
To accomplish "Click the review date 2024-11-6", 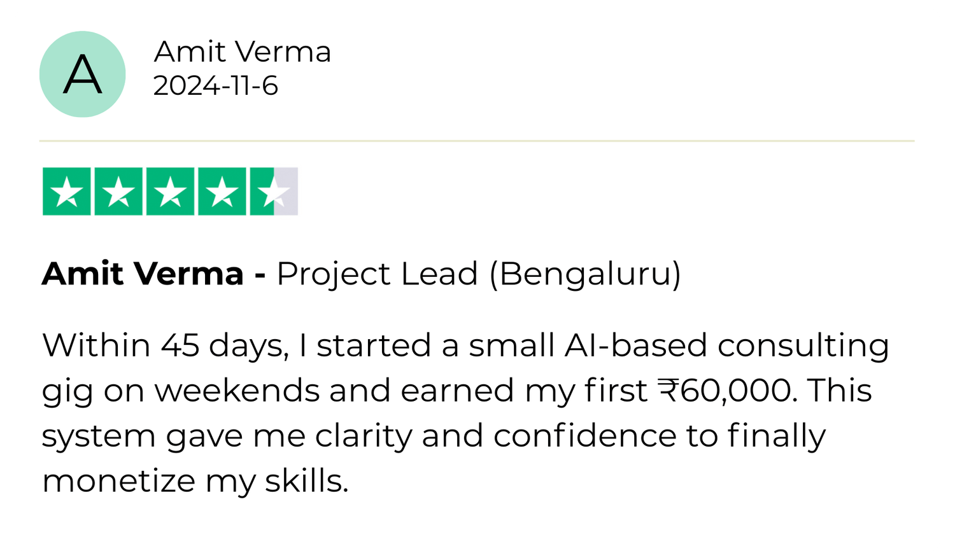I will (x=215, y=86).
